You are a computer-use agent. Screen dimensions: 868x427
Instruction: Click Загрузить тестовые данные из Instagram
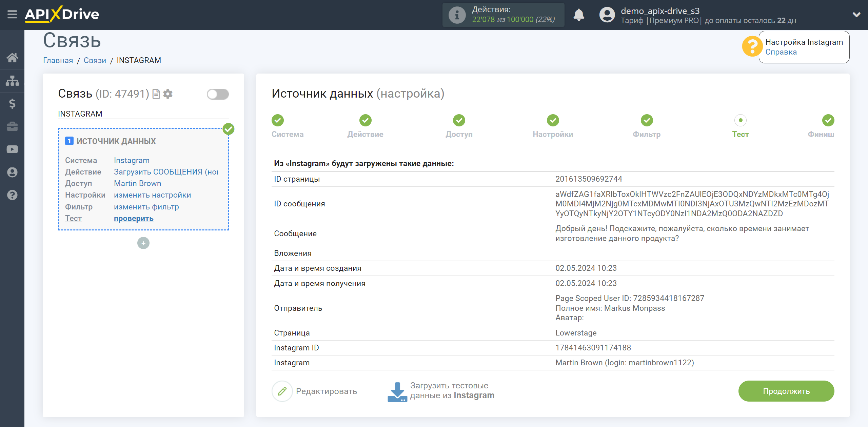[452, 391]
